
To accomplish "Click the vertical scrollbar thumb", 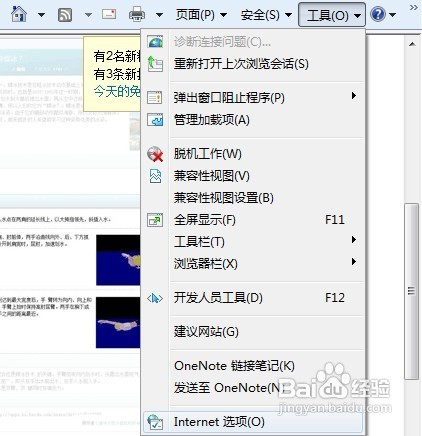I will click(411, 291).
